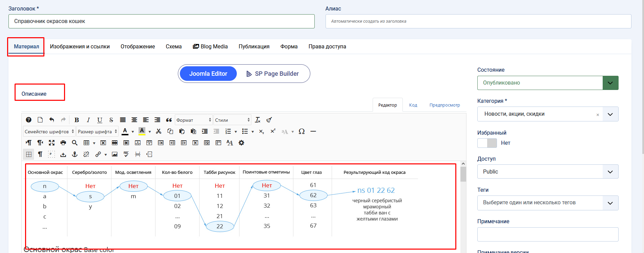
Task: Open the insert table dropdown arrow
Action: [94, 143]
